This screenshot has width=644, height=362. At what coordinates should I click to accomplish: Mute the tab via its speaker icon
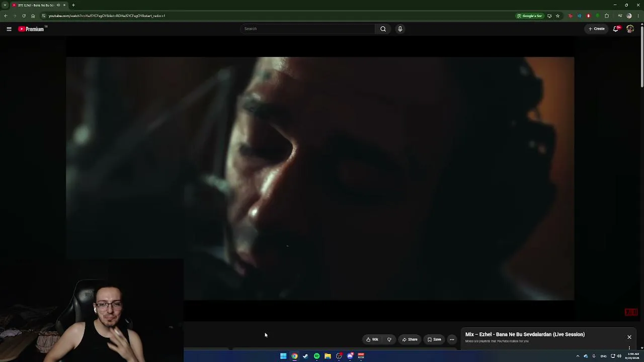tap(58, 5)
